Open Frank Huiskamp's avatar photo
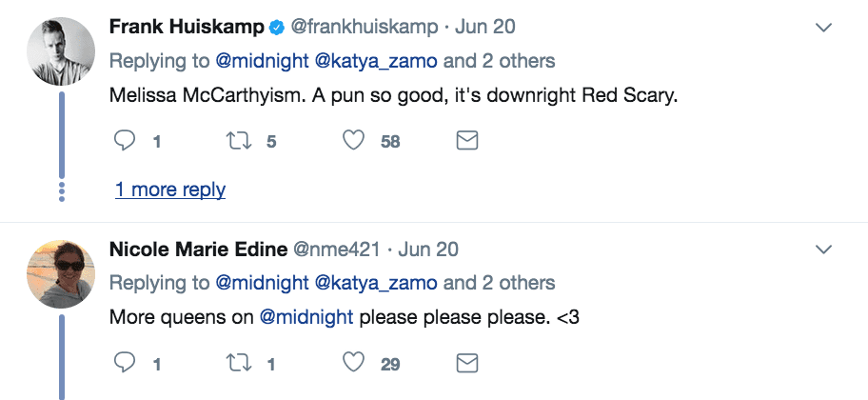Viewport: 868px width, 400px height. 62,50
